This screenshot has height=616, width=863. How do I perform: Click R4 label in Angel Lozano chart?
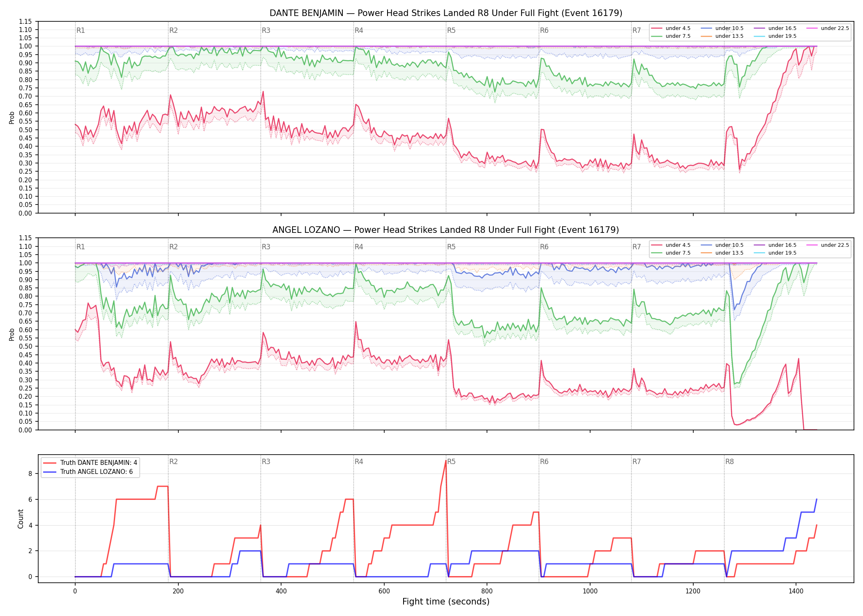[x=359, y=247]
